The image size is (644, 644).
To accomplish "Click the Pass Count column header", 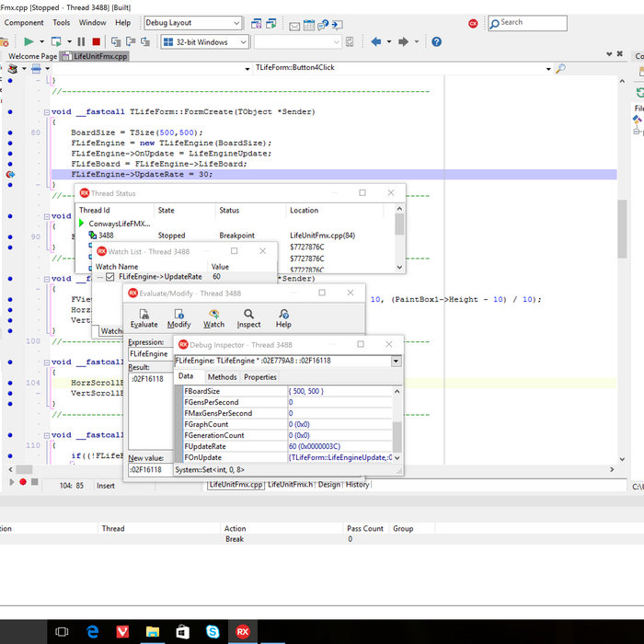I will click(365, 529).
